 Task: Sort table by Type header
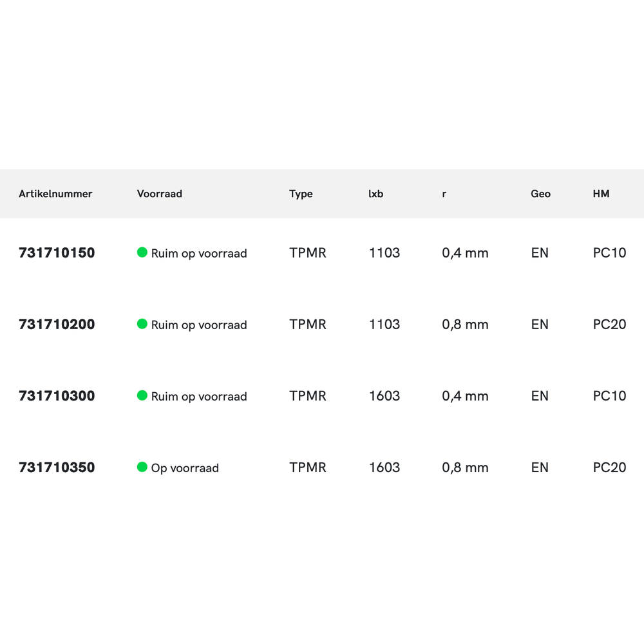pyautogui.click(x=301, y=194)
